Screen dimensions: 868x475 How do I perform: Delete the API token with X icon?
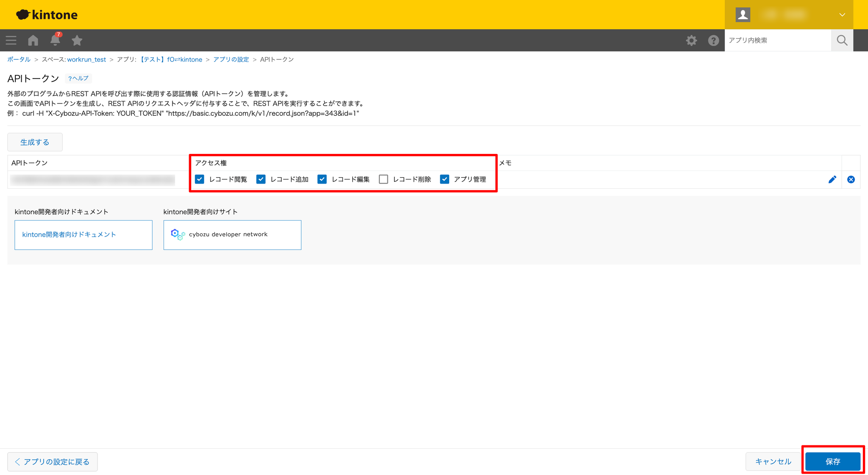pos(851,179)
